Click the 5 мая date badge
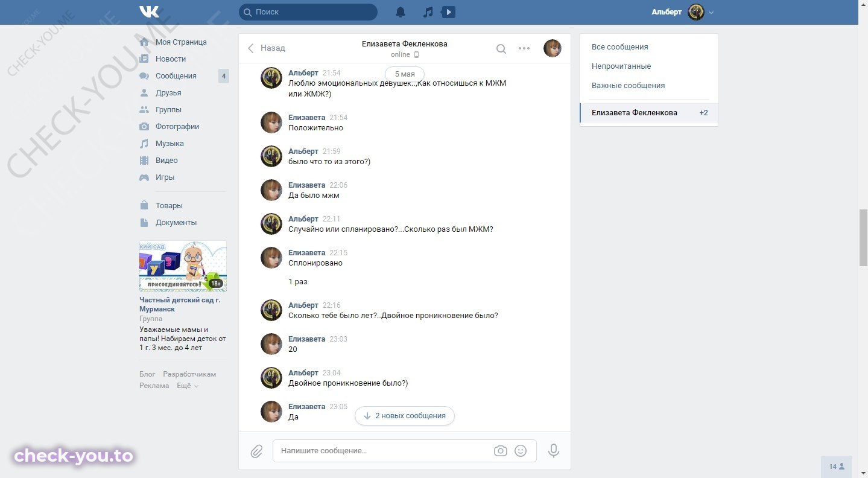Screen dimensions: 868x478 405,74
